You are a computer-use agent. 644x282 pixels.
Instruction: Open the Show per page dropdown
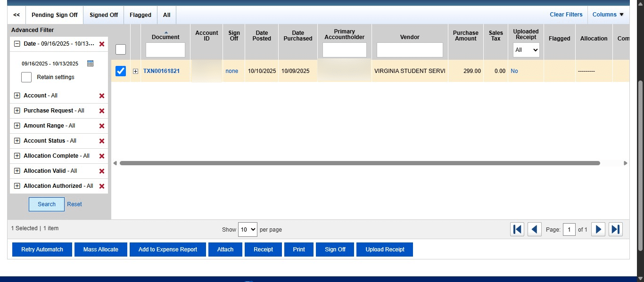pos(248,229)
